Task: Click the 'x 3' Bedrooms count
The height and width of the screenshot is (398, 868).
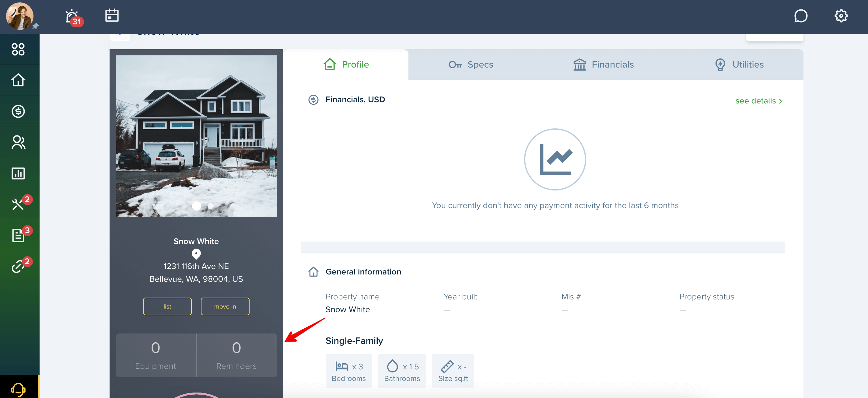Action: tap(358, 366)
